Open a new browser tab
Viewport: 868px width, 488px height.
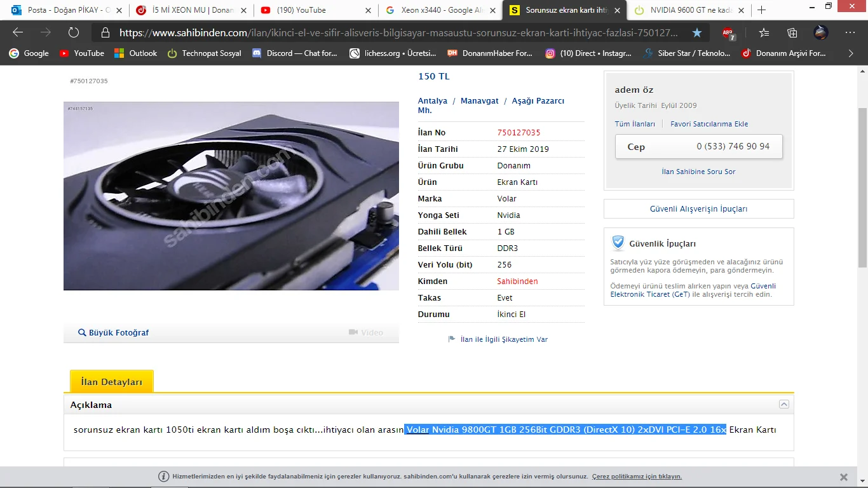click(762, 10)
